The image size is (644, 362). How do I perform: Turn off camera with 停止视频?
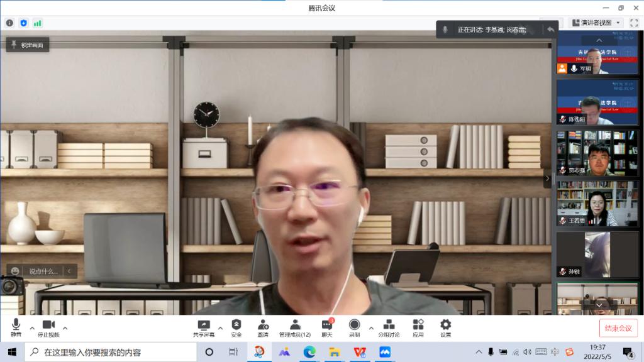[x=48, y=327]
